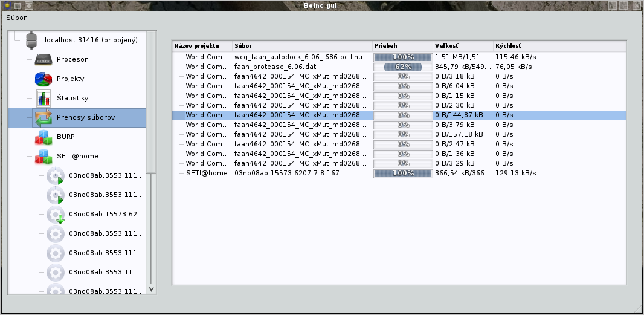Click the tree panel vertical scrollbar thumb
Image resolution: width=644 pixels, height=315 pixels.
tap(151, 102)
